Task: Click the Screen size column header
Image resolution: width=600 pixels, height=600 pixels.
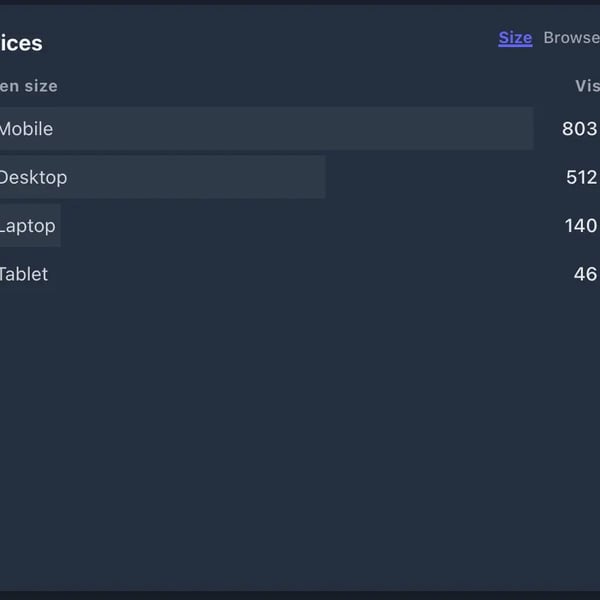Action: (29, 86)
